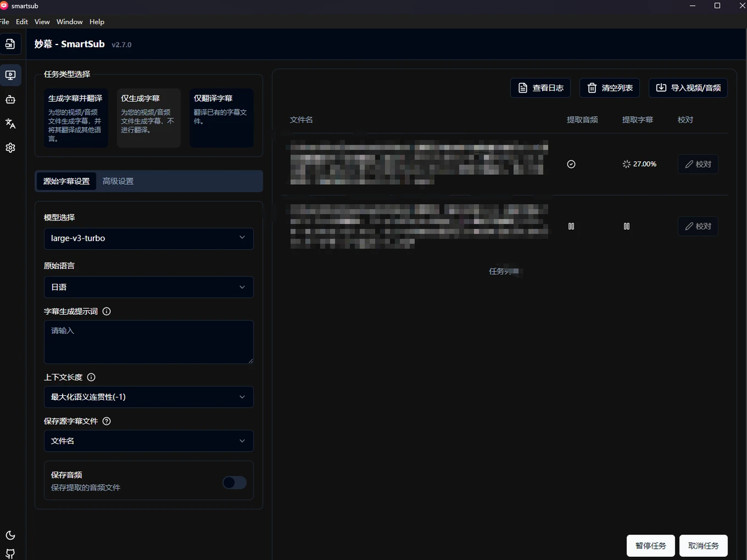The image size is (747, 560).
Task: Click info icon beside 字幕生成提示词
Action: point(107,311)
